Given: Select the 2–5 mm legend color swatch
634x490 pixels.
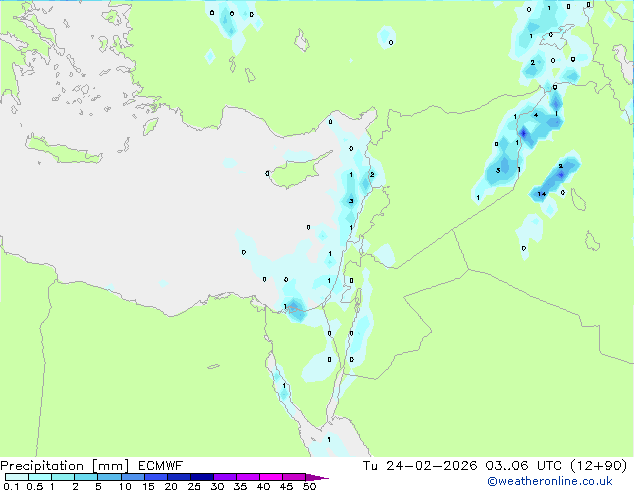Looking at the screenshot, I should pyautogui.click(x=86, y=477).
